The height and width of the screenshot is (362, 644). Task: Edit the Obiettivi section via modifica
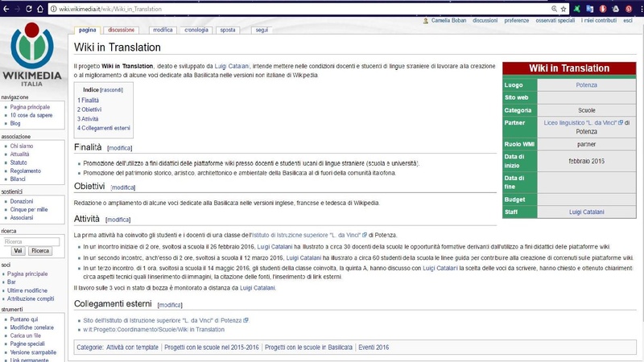123,187
